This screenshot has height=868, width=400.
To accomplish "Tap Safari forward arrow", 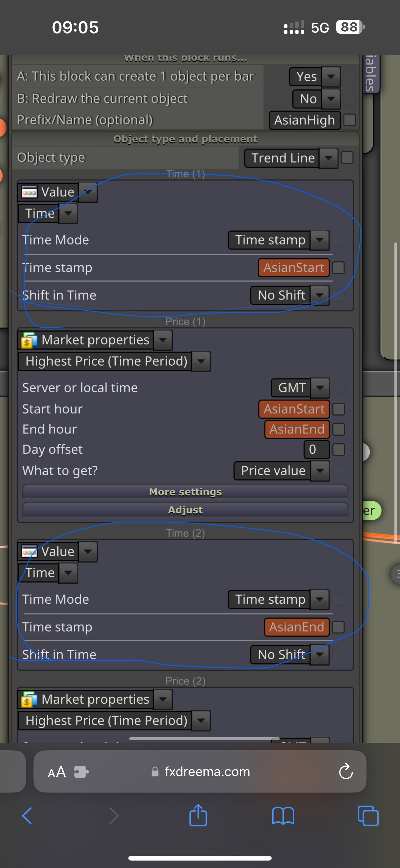I will (114, 816).
